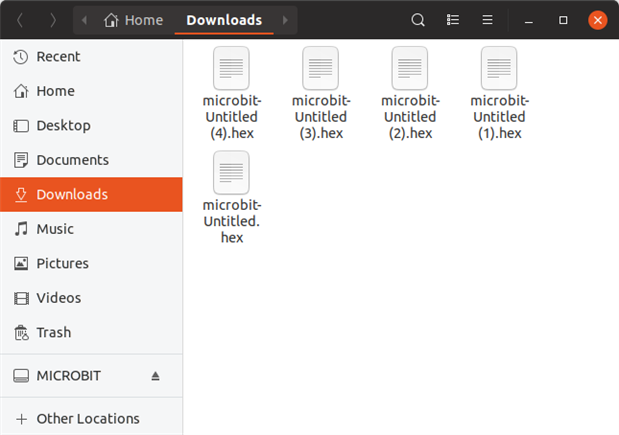Viewport: 619px width, 435px height.
Task: Open Trash in the sidebar
Action: pos(54,332)
